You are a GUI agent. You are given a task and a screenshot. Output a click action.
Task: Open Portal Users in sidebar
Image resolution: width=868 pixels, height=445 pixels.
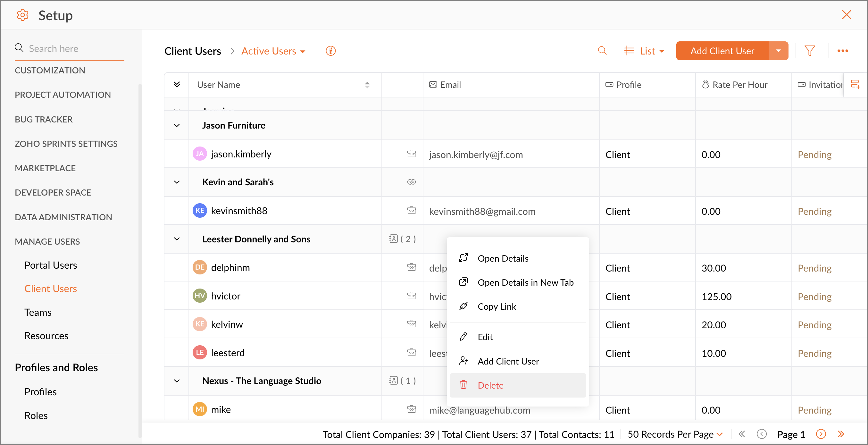[51, 265]
